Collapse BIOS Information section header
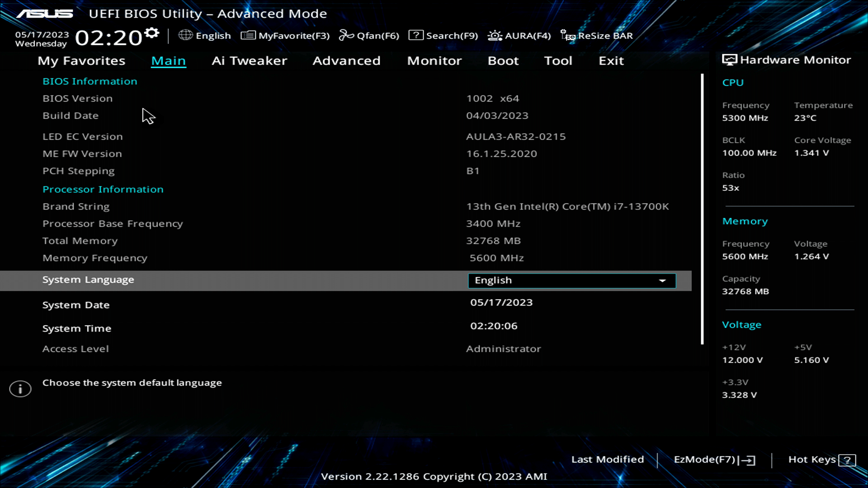The height and width of the screenshot is (488, 868). pos(90,81)
